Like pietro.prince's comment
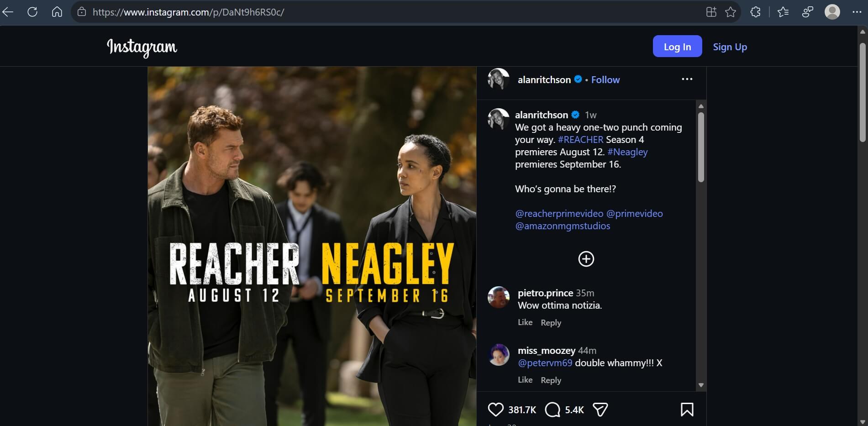868x426 pixels. pyautogui.click(x=525, y=322)
